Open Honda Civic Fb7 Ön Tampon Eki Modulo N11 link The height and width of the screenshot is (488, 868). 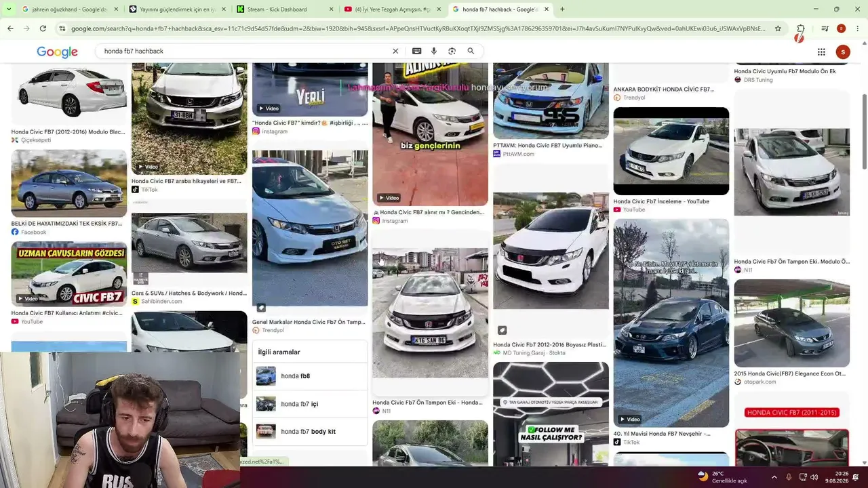791,262
